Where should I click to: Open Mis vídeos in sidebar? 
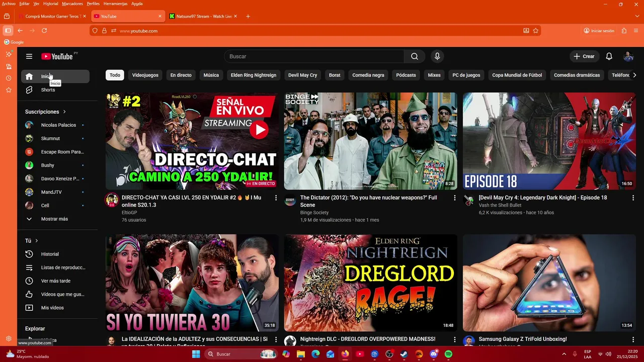[55, 308]
